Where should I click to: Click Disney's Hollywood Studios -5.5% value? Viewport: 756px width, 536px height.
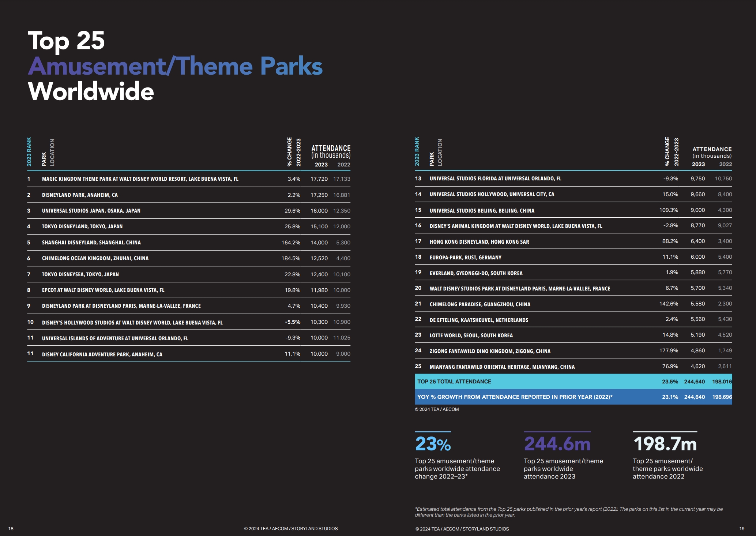[293, 322]
